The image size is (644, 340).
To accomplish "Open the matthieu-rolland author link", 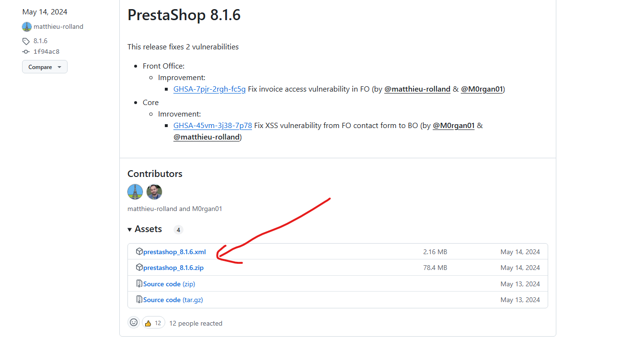I will coord(58,27).
